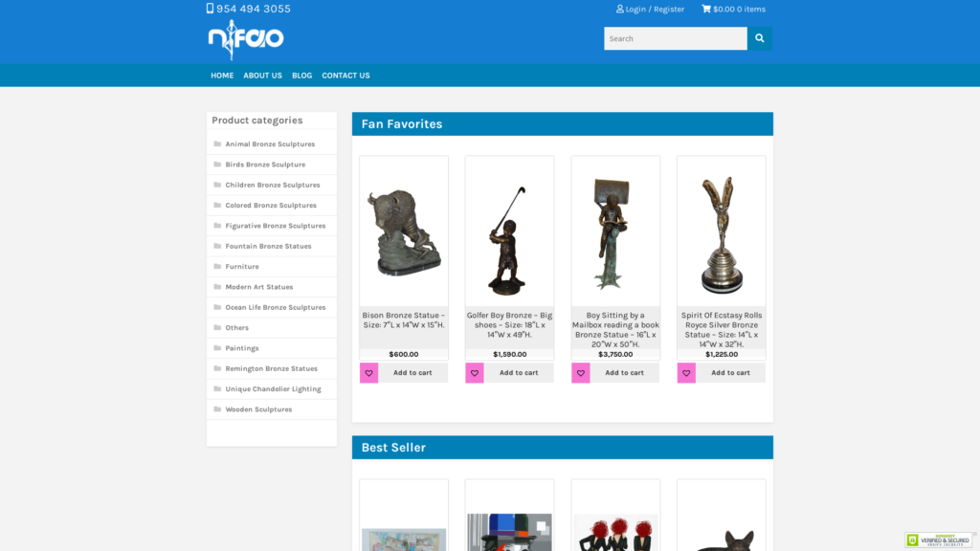The height and width of the screenshot is (551, 980).
Task: Open the Birds Bronze Sculpture category
Action: (266, 165)
